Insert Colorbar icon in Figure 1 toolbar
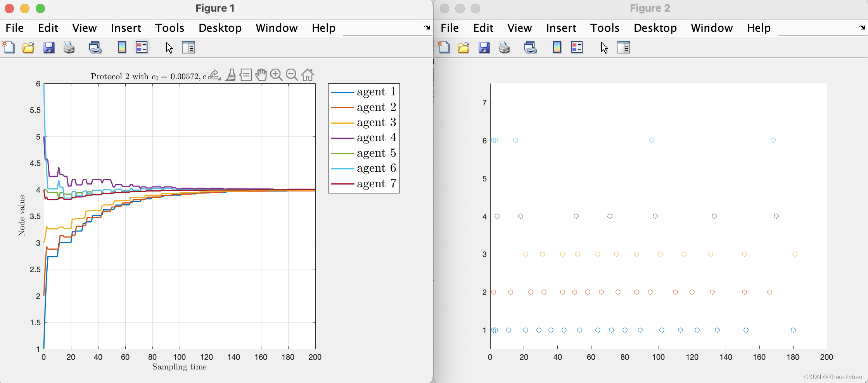This screenshot has height=383, width=868. click(x=122, y=47)
